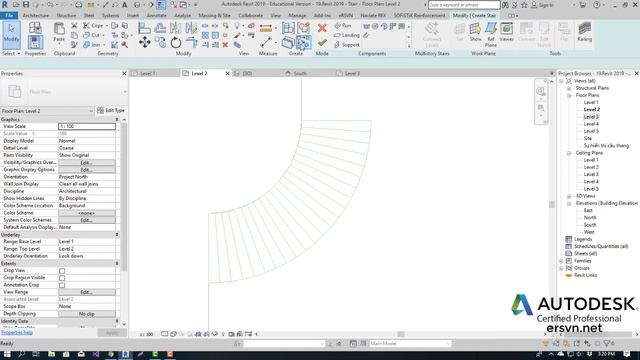Open the Help question mark icon
Screen dimensions: 640x360
(597, 5)
